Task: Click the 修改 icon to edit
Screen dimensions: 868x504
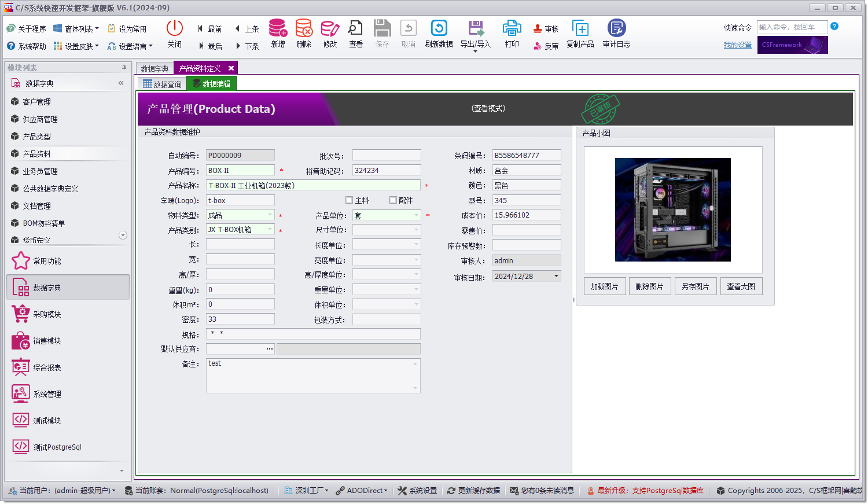Action: pos(329,33)
